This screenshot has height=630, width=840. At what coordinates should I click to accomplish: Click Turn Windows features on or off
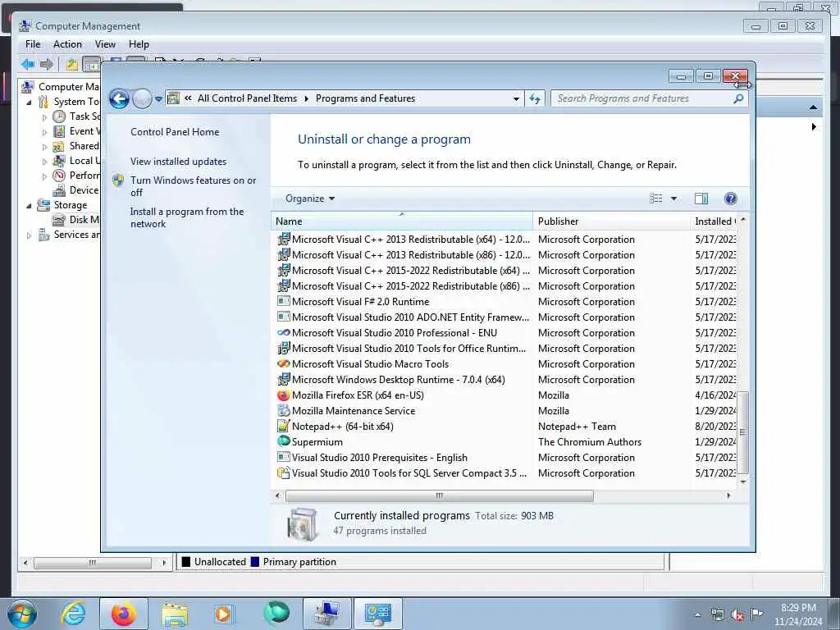(194, 186)
